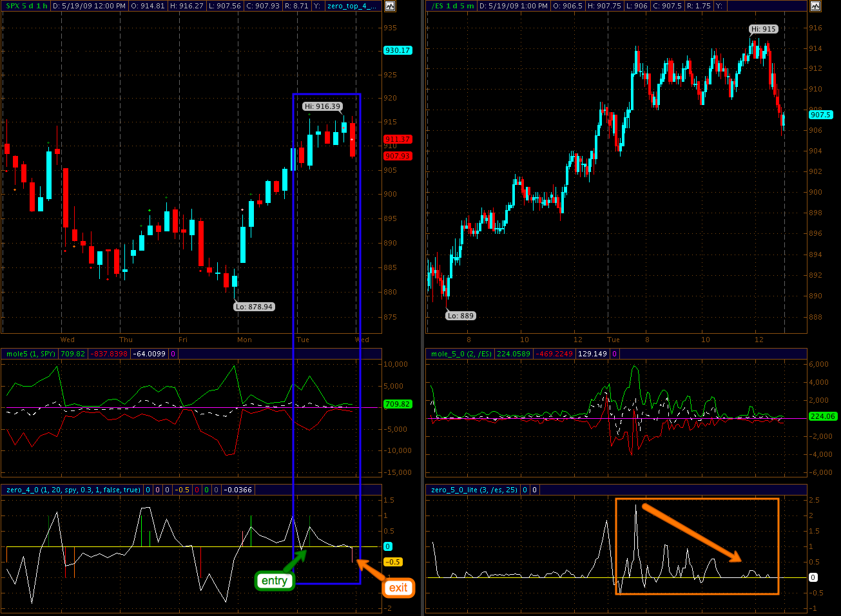Screen dimensions: 841x616
Task: Click the green 709.82 value tag
Action: [x=397, y=404]
